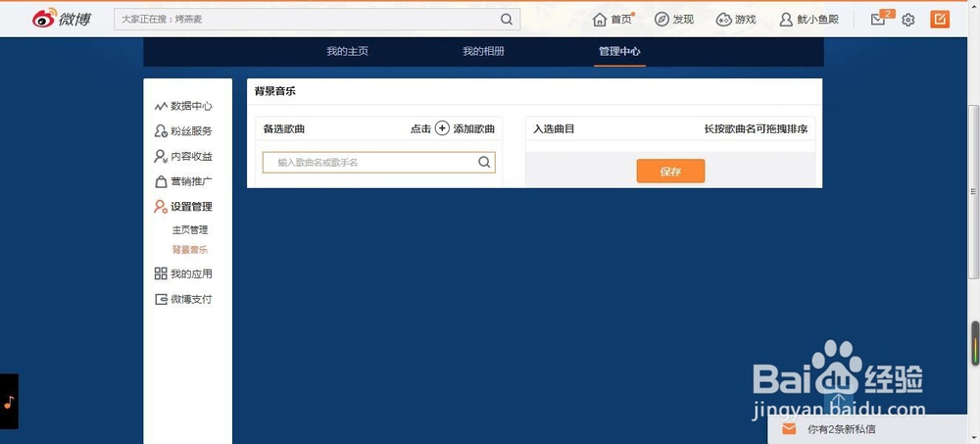Open 我的应用 in sidebar
This screenshot has width=980, height=444.
click(x=184, y=273)
